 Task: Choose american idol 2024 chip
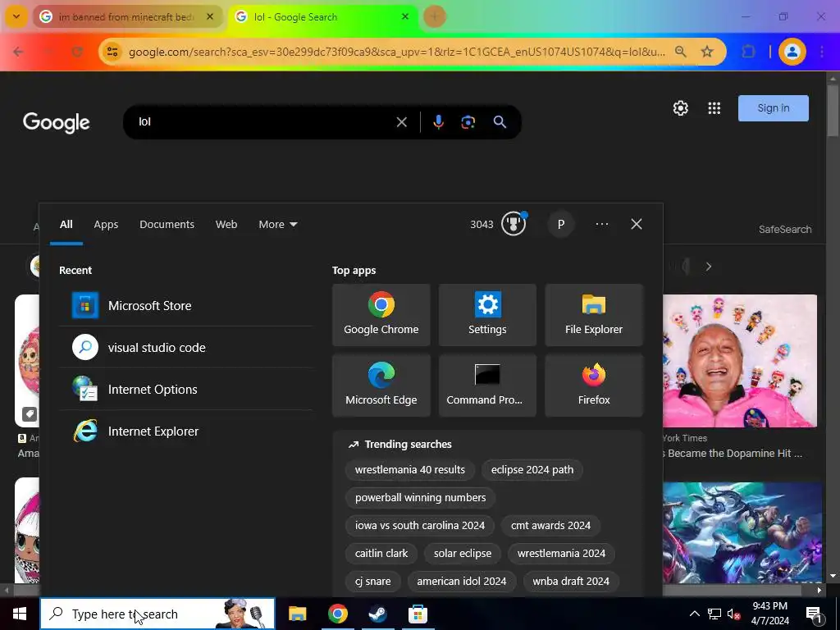(x=461, y=581)
